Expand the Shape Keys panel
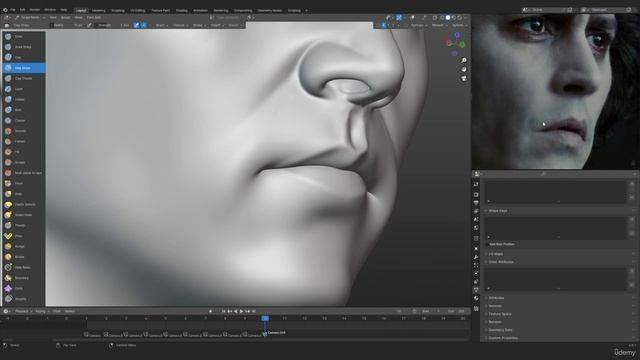The width and height of the screenshot is (640, 360). coord(498,211)
